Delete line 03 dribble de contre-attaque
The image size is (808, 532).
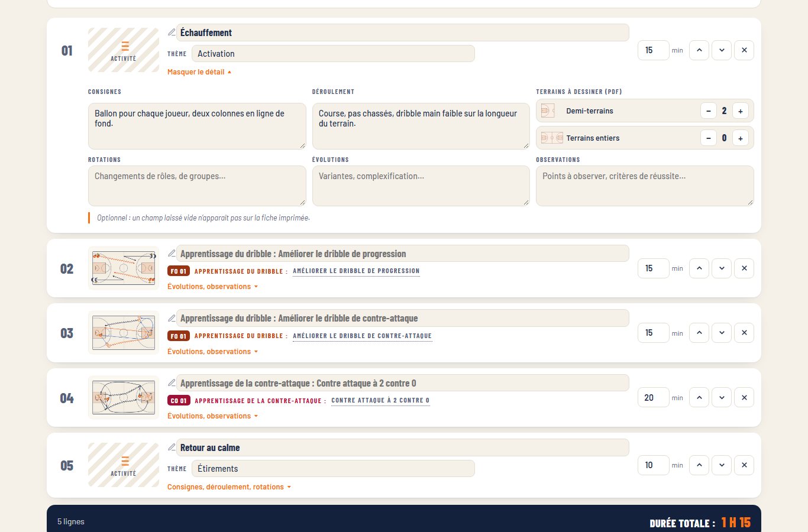click(x=744, y=333)
